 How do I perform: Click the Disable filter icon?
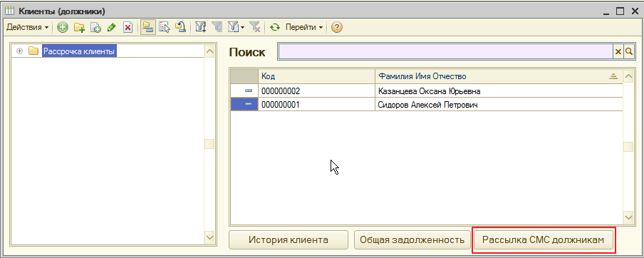point(254,28)
